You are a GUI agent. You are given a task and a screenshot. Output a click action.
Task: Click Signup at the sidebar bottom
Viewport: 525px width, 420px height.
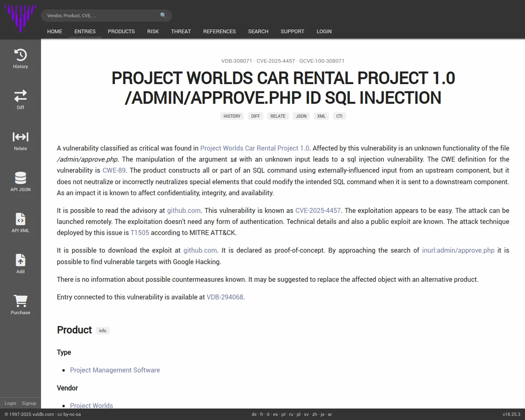click(x=29, y=403)
